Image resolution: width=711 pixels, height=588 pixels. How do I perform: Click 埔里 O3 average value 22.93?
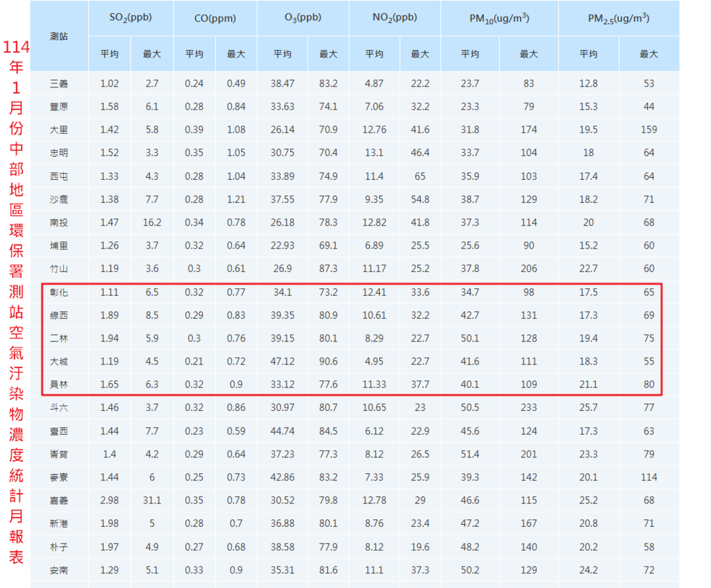tap(283, 245)
